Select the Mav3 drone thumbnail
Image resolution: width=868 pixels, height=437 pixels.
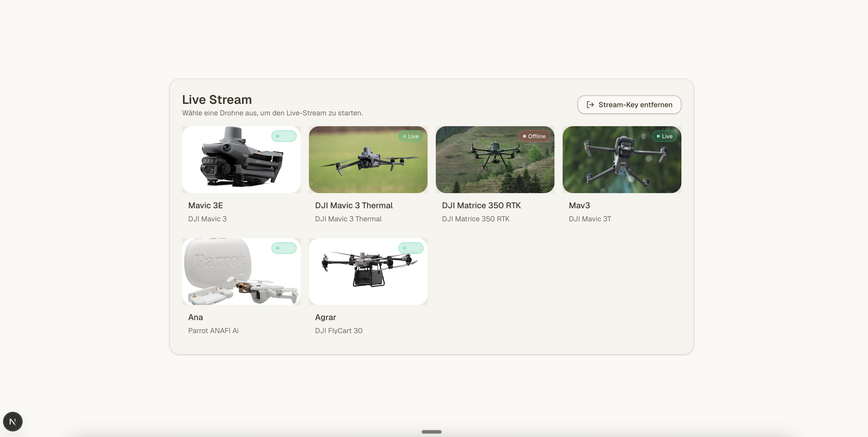pos(622,160)
